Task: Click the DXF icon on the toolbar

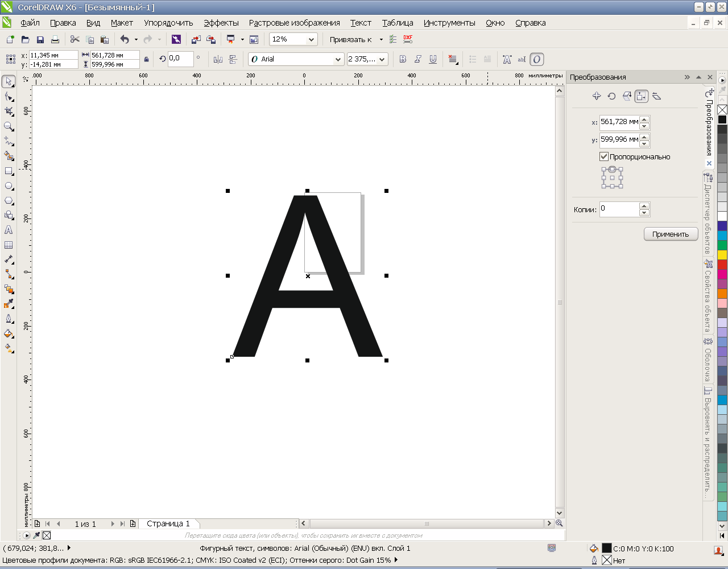Action: point(408,39)
